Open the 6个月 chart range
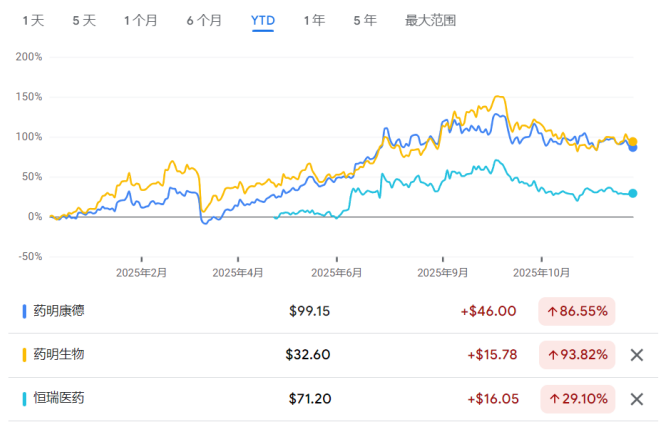This screenshot has width=672, height=434. 204,20
